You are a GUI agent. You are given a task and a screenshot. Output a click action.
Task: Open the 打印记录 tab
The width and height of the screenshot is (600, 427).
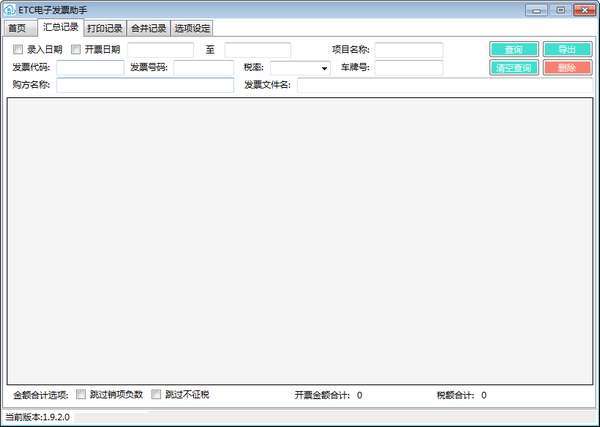(105, 28)
